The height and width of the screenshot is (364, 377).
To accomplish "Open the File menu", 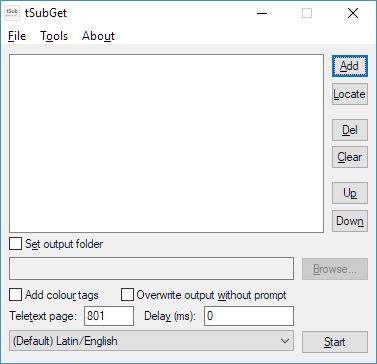I will pyautogui.click(x=17, y=36).
